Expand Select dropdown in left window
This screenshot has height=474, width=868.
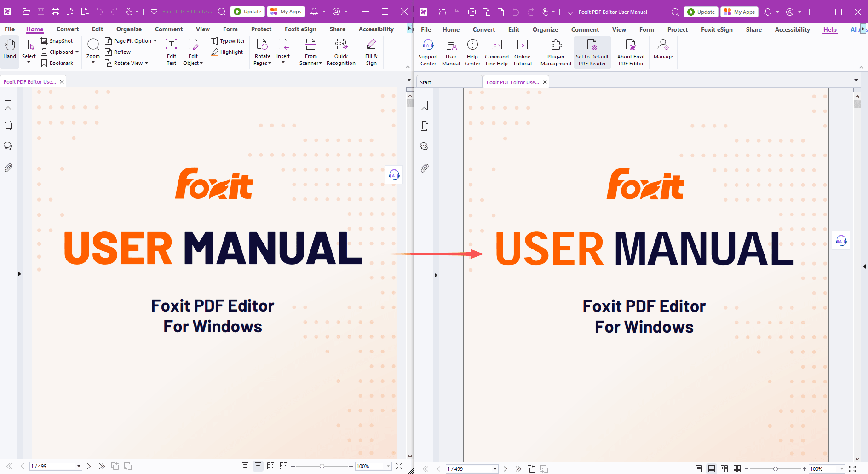[x=29, y=63]
